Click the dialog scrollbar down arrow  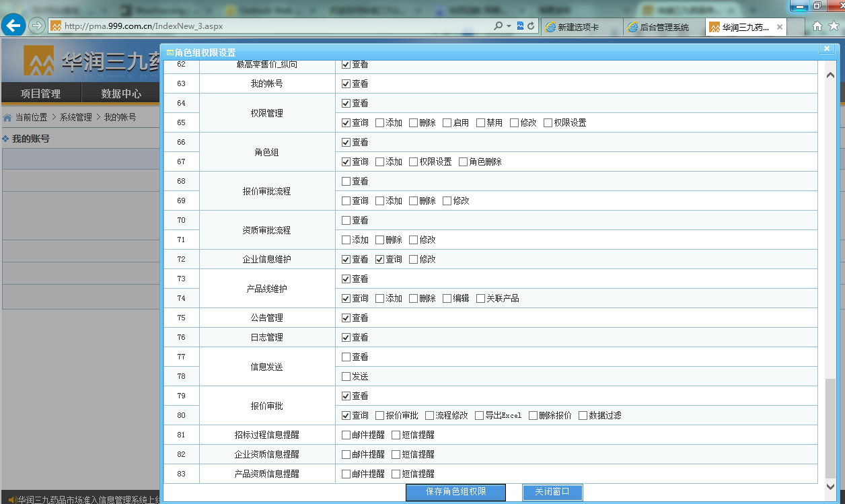(x=830, y=486)
